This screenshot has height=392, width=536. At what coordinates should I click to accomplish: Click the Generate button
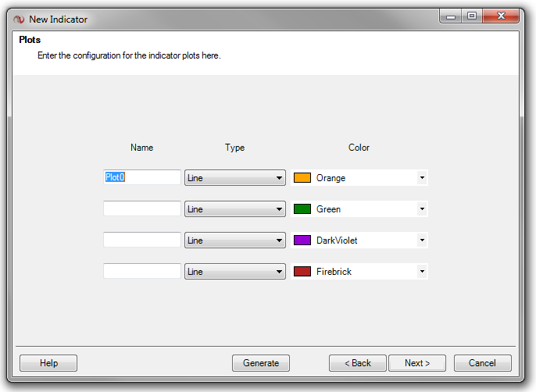click(261, 363)
